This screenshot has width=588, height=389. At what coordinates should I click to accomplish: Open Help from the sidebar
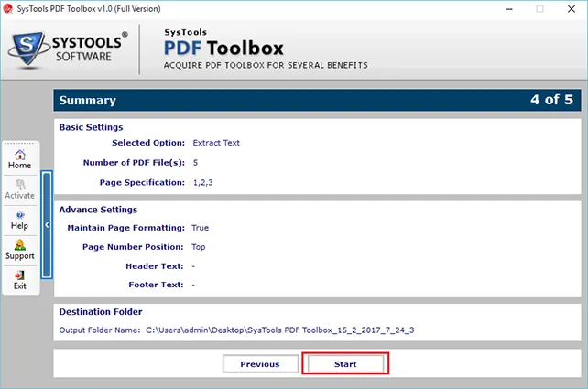(20, 220)
